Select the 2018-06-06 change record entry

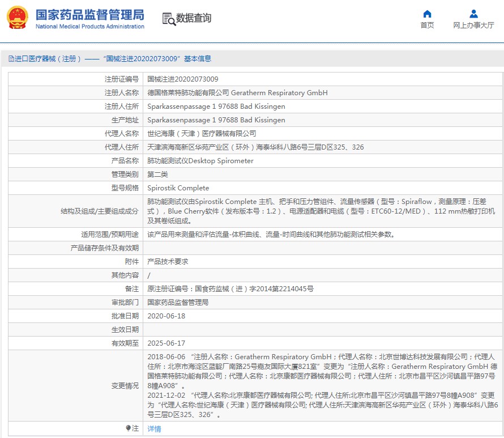tap(322, 371)
